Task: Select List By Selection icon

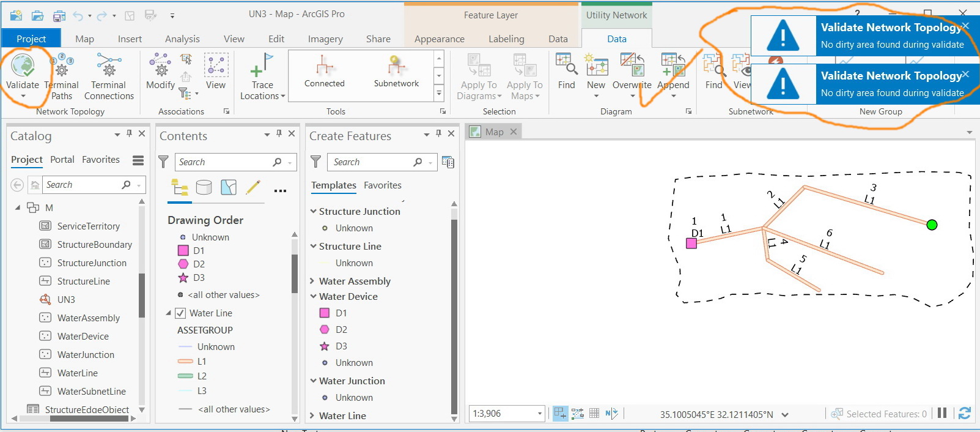Action: click(229, 187)
